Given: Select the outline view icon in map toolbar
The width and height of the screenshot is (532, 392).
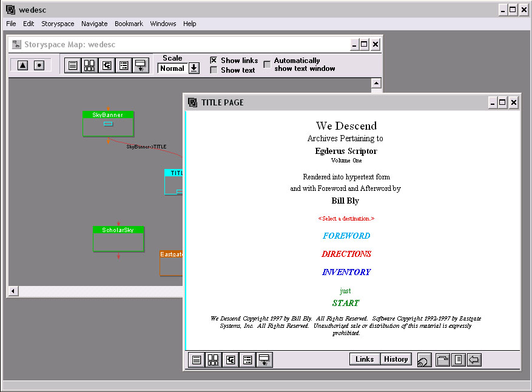Looking at the screenshot, I should coord(124,65).
